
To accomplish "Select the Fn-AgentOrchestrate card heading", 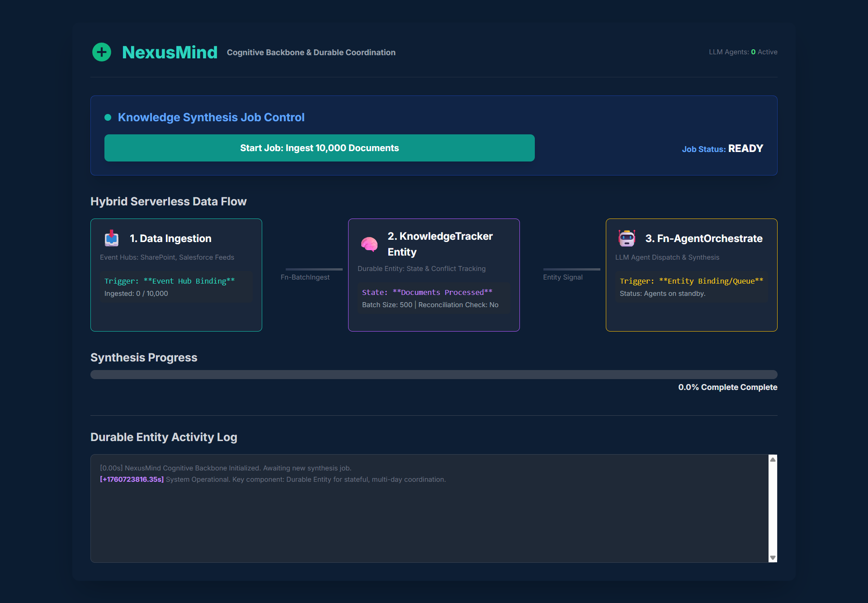I will click(703, 238).
